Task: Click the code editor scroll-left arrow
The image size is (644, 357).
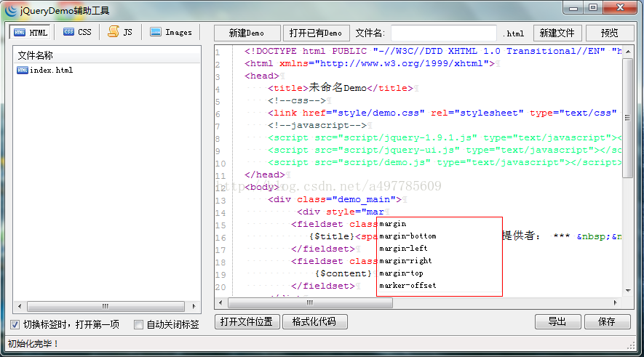Action: point(220,303)
